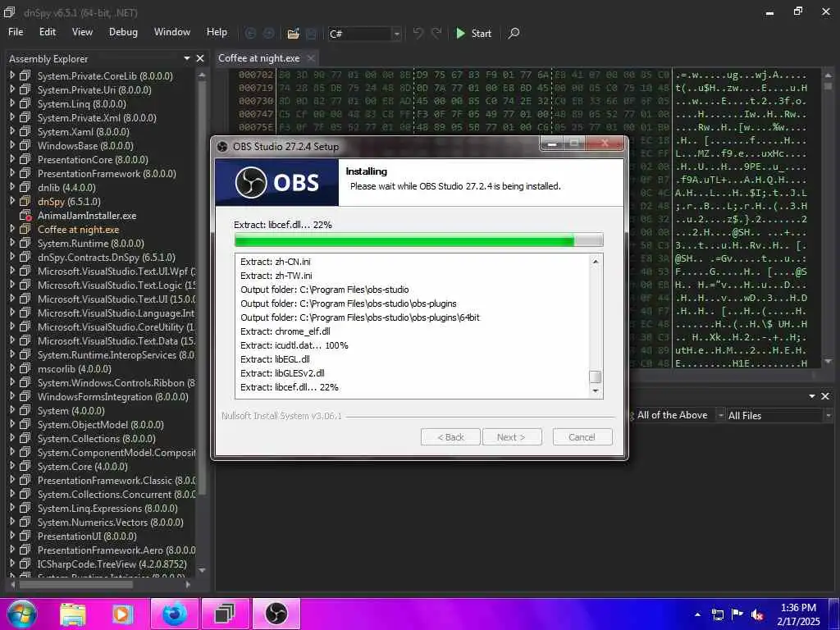Screen dimensions: 840x630
Task: Close the Coffee at night.exe tab
Action: coord(311,58)
